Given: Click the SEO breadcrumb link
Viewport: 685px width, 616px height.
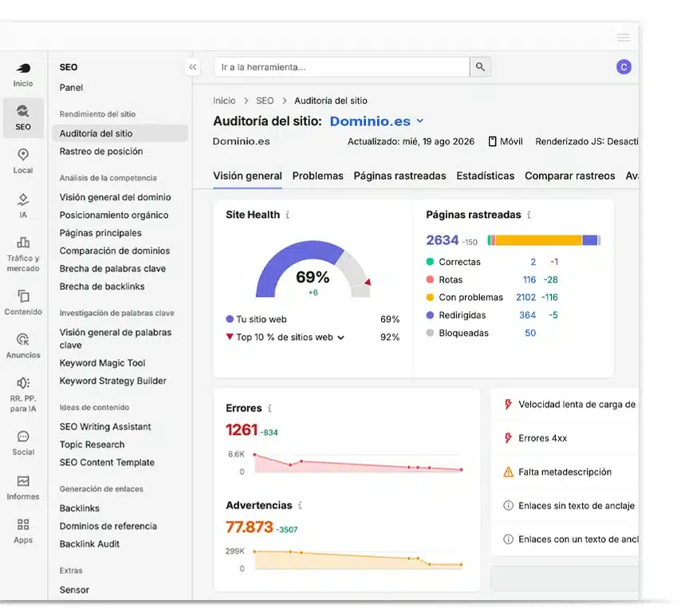Looking at the screenshot, I should pyautogui.click(x=265, y=101).
